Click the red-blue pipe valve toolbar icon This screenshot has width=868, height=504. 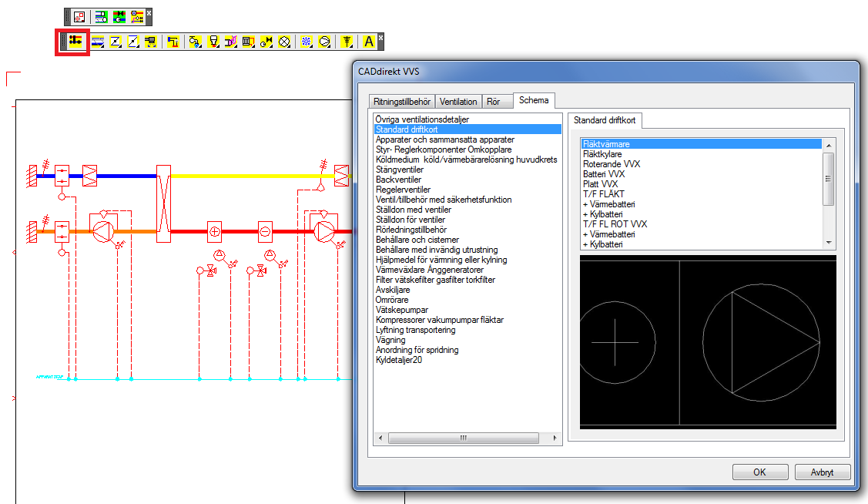119,17
